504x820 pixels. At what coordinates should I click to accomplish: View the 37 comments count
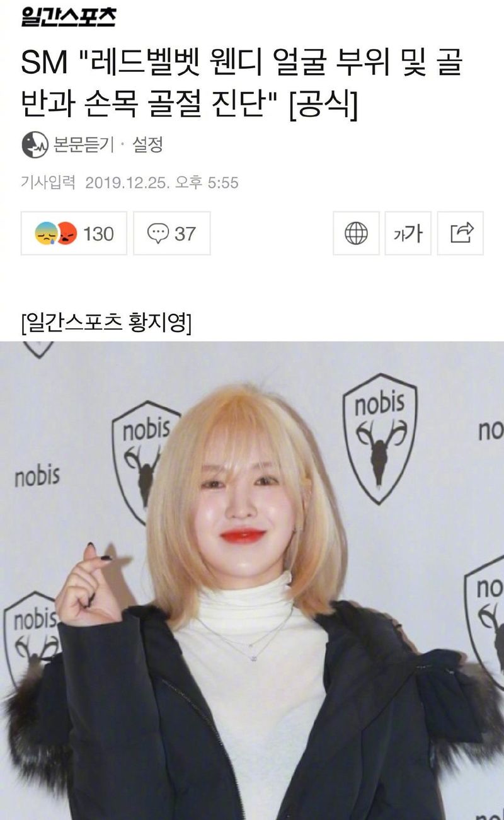pos(185,234)
